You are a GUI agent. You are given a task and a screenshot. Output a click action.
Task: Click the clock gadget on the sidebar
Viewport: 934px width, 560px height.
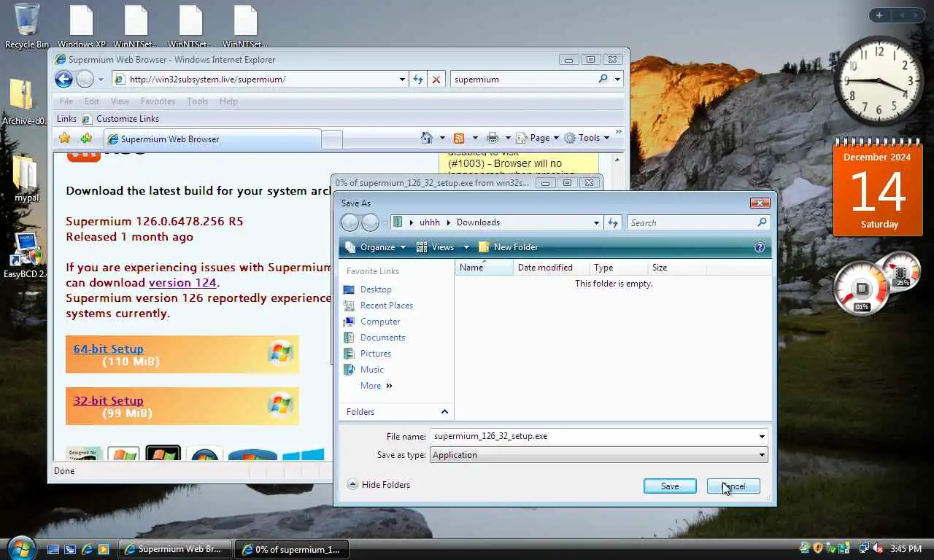(x=879, y=81)
